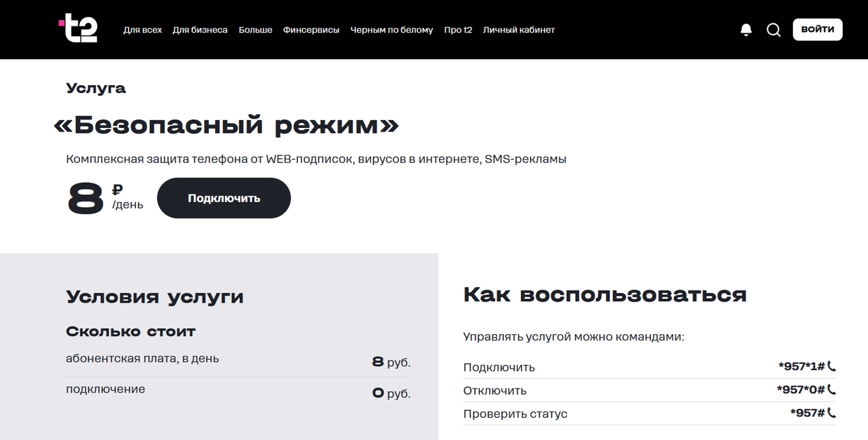The height and width of the screenshot is (440, 868).
Task: Open the 'Про t2' menu item
Action: (458, 30)
